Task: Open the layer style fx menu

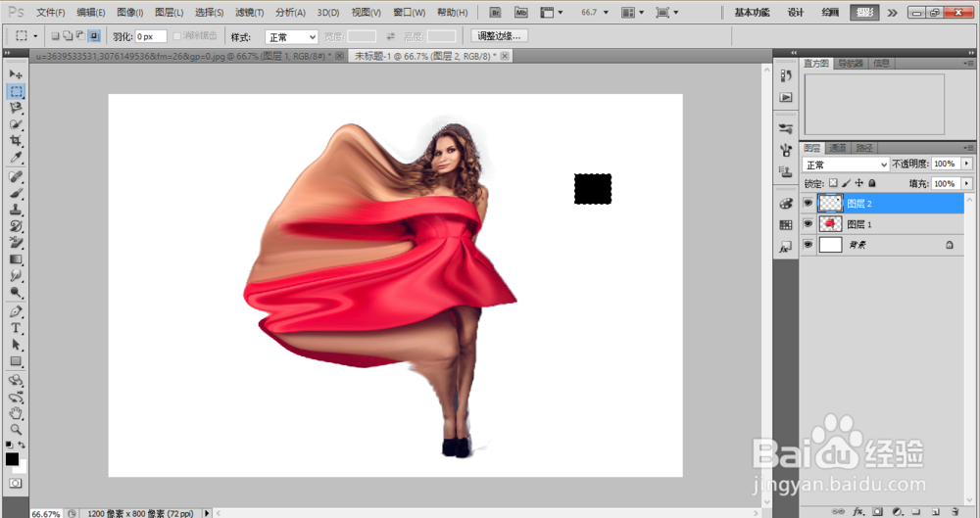Action: click(858, 512)
